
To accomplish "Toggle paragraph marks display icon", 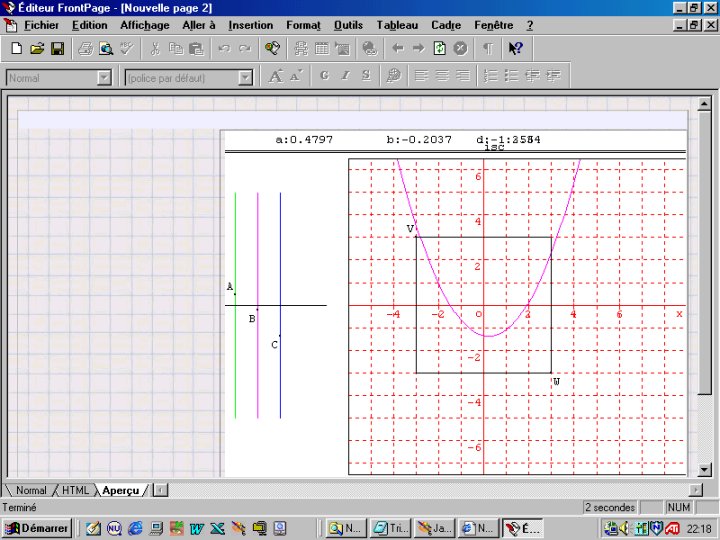I will (x=488, y=48).
